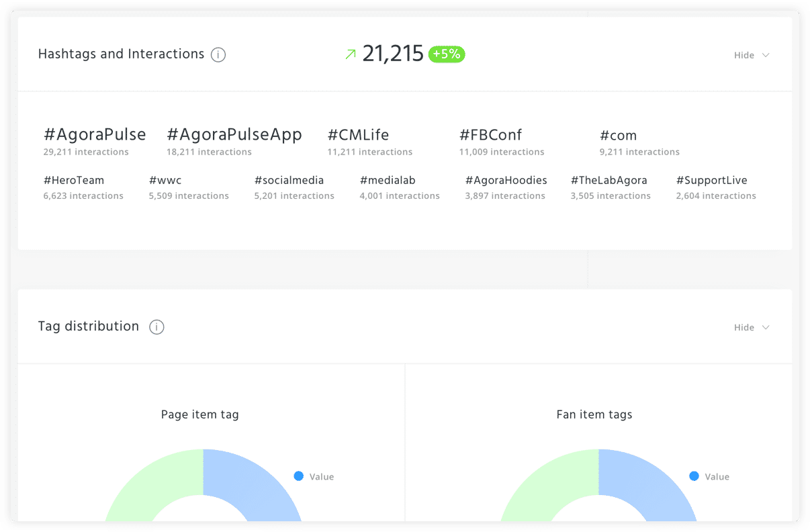Click the Value legend label under Page item tag
This screenshot has height=532, width=810.
tap(322, 477)
